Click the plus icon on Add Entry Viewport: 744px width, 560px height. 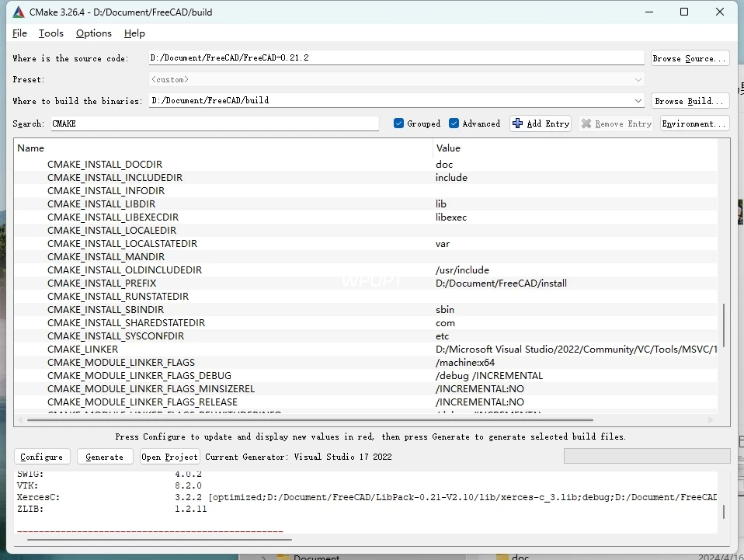click(518, 123)
